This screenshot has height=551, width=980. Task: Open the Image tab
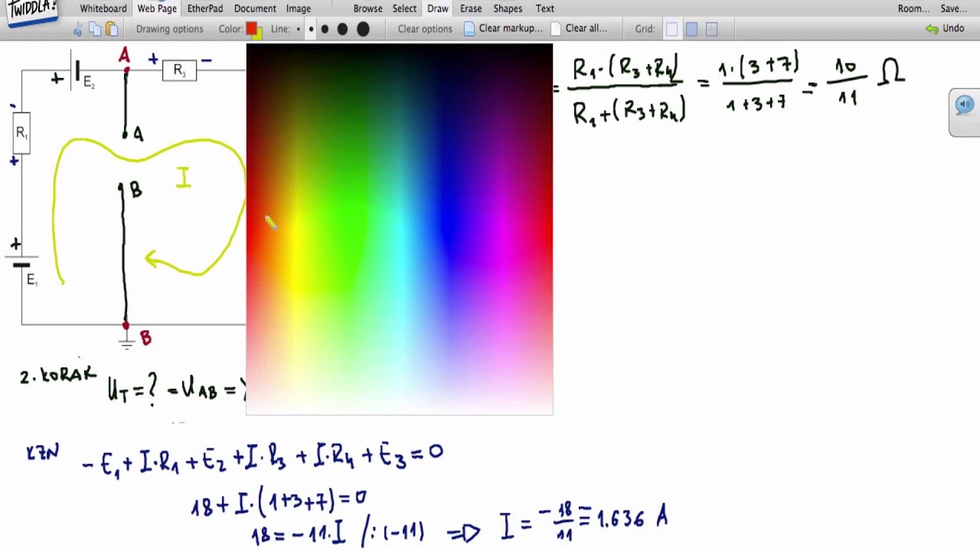299,8
